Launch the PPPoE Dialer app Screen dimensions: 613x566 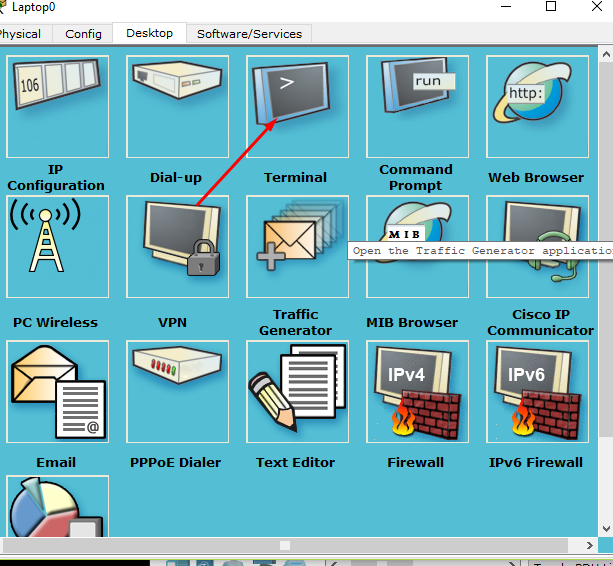177,392
